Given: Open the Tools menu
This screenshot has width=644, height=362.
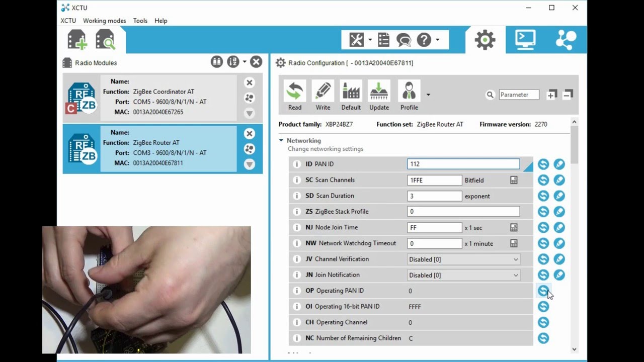Looking at the screenshot, I should (140, 21).
